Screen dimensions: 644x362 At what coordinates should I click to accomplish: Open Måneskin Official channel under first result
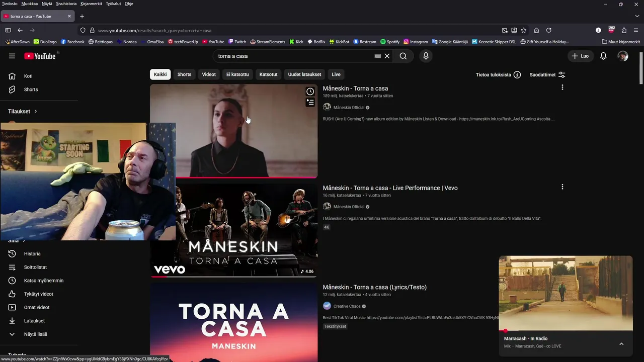coord(349,107)
